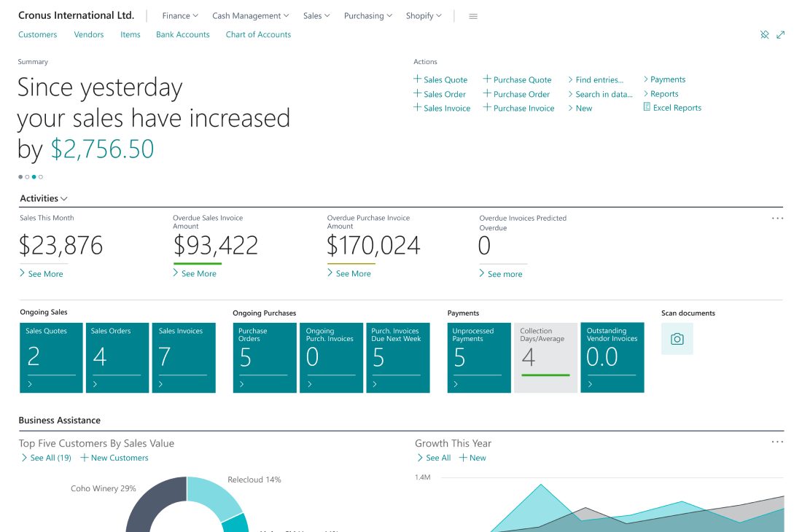Open Purch. Invoices Due Next Week tile
The image size is (802, 532).
(x=398, y=358)
